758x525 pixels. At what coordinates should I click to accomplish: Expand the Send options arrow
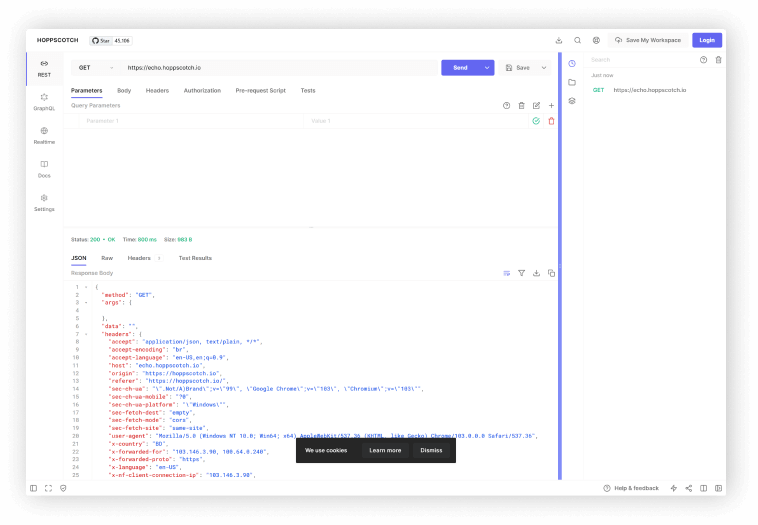(487, 68)
